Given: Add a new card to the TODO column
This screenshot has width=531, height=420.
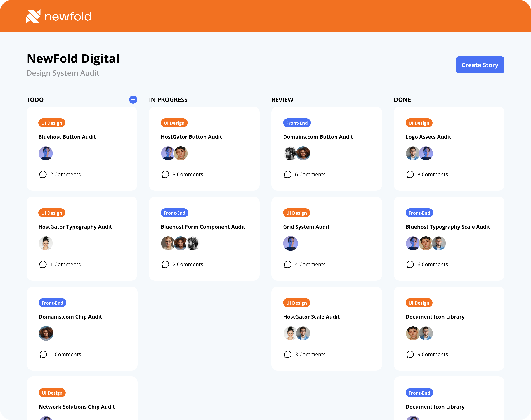Looking at the screenshot, I should click(133, 100).
